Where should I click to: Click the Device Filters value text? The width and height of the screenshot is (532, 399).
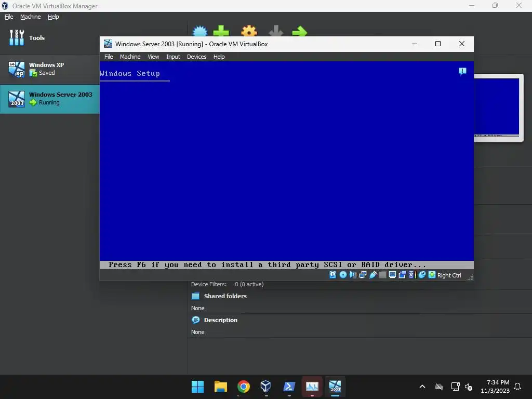coord(249,284)
